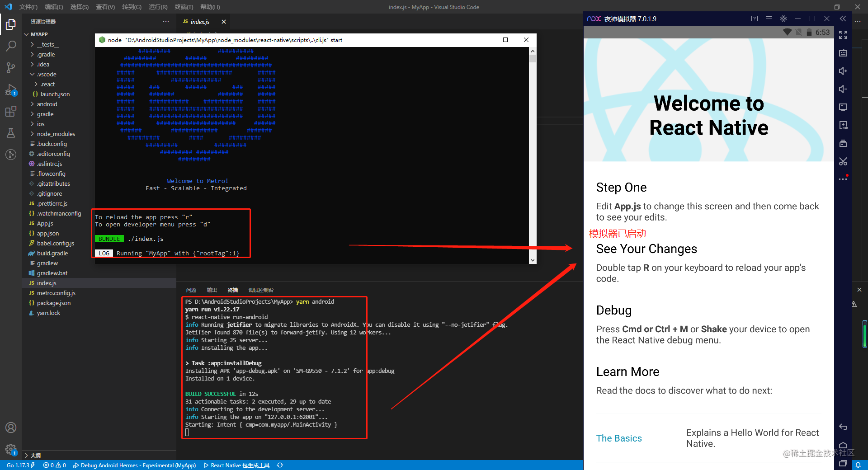Open babel.config.js file
Screen dimensions: 868x470
[x=55, y=243]
